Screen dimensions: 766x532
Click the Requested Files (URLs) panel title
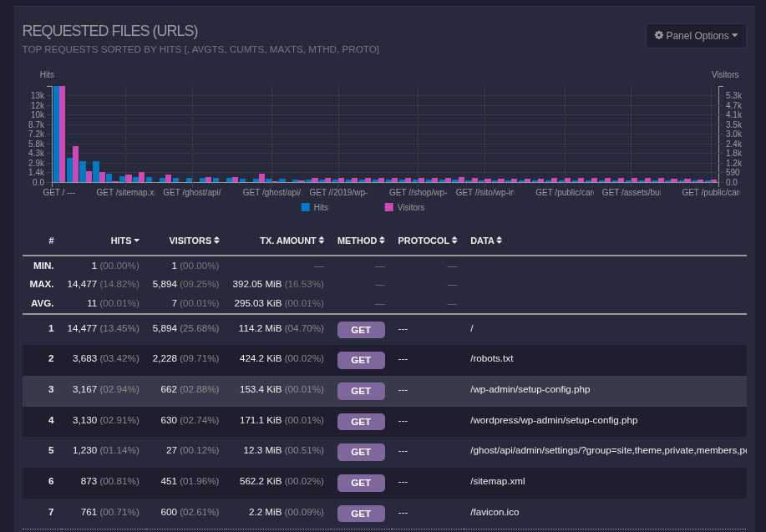110,31
